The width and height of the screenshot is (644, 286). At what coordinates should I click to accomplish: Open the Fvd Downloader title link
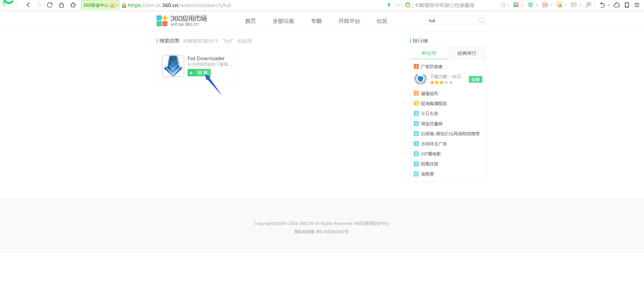click(206, 58)
